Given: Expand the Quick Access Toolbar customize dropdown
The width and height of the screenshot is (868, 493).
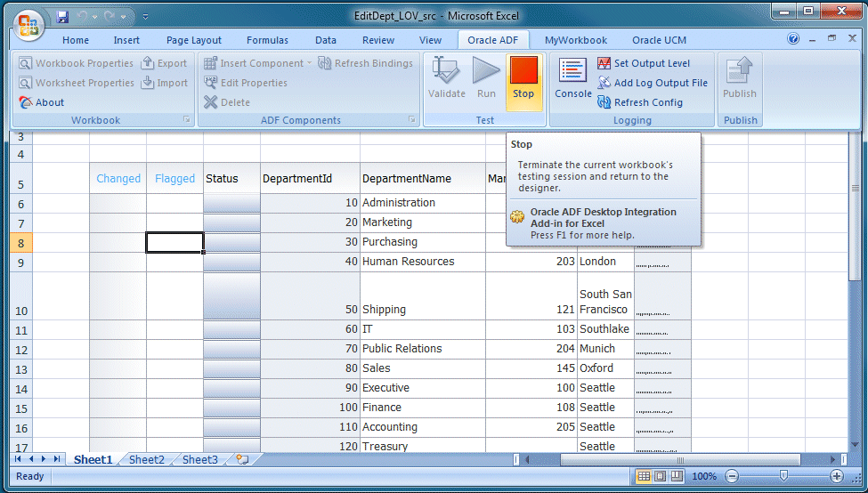Looking at the screenshot, I should (146, 16).
